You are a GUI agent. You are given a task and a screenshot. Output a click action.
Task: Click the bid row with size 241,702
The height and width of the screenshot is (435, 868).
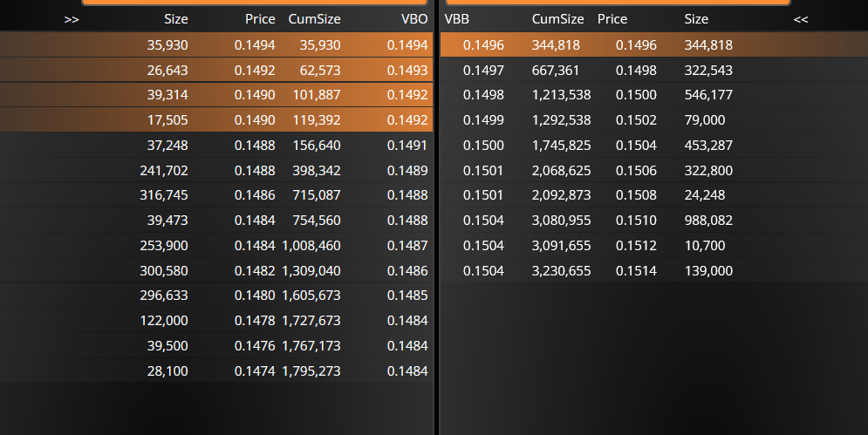pyautogui.click(x=216, y=171)
